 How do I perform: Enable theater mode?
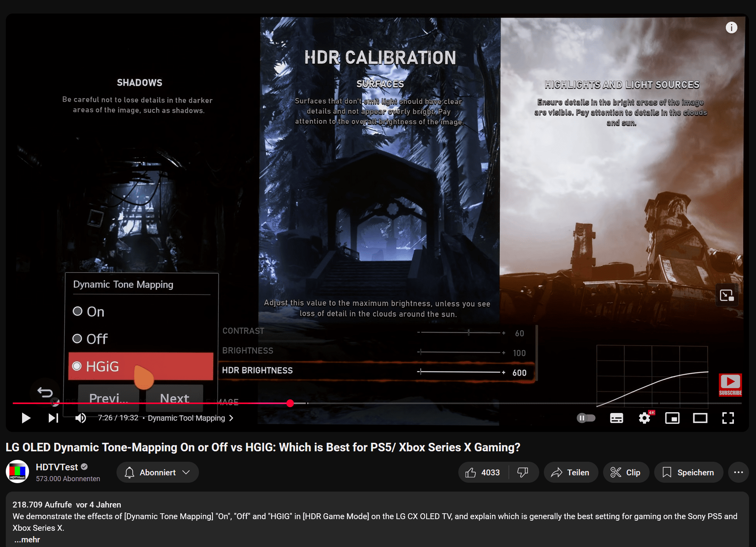pyautogui.click(x=700, y=418)
